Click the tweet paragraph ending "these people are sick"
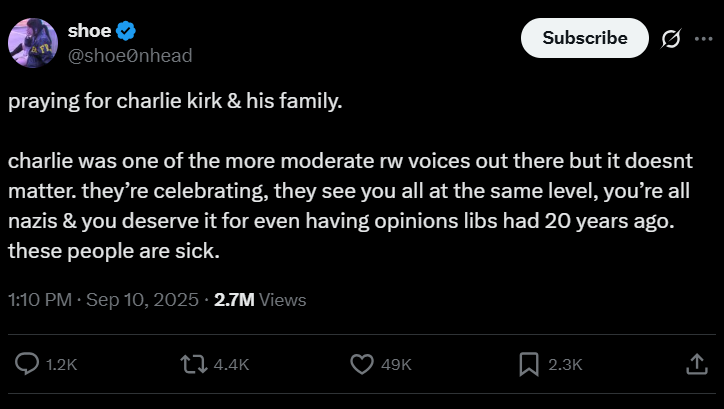The height and width of the screenshot is (409, 724). 340,206
